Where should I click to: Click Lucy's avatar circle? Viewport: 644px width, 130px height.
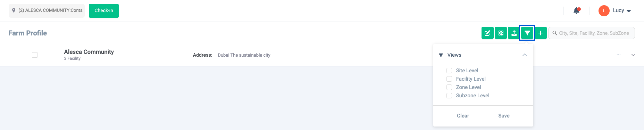tap(604, 11)
